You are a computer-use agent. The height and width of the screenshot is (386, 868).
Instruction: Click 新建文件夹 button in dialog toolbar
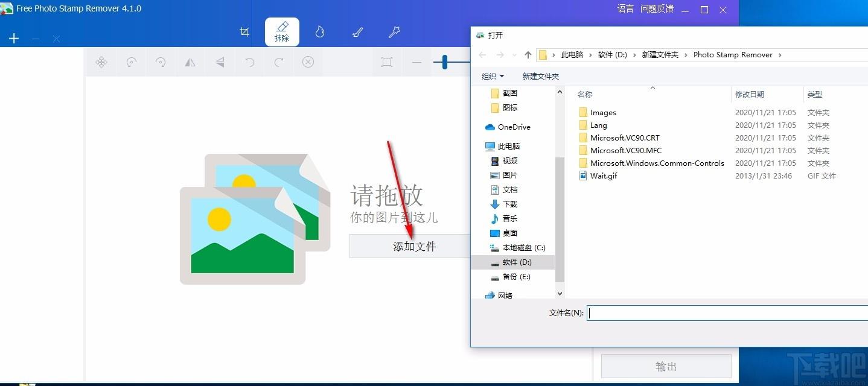[540, 76]
